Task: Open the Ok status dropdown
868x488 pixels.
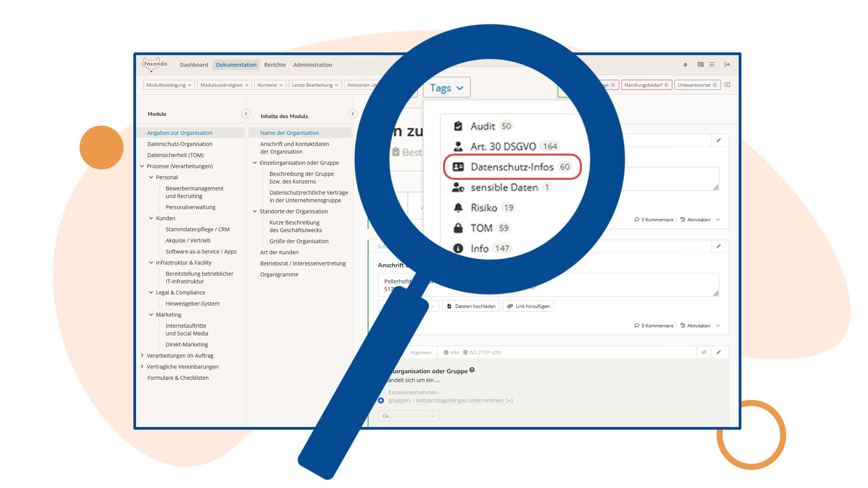Action: click(408, 416)
